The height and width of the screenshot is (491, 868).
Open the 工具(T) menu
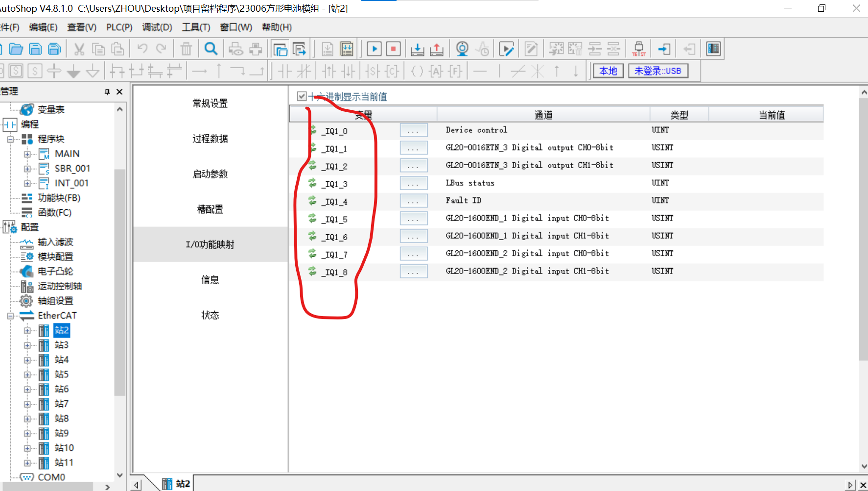pos(196,27)
